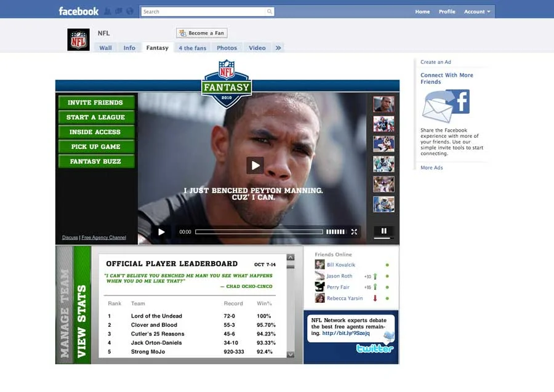This screenshot has height=392, width=554.
Task: Click the search magnifier icon
Action: click(x=270, y=12)
